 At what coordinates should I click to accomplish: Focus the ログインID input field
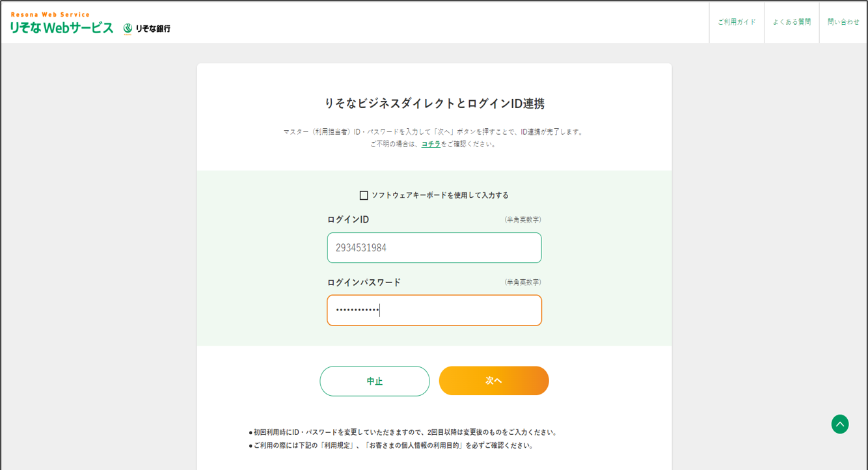coord(434,248)
